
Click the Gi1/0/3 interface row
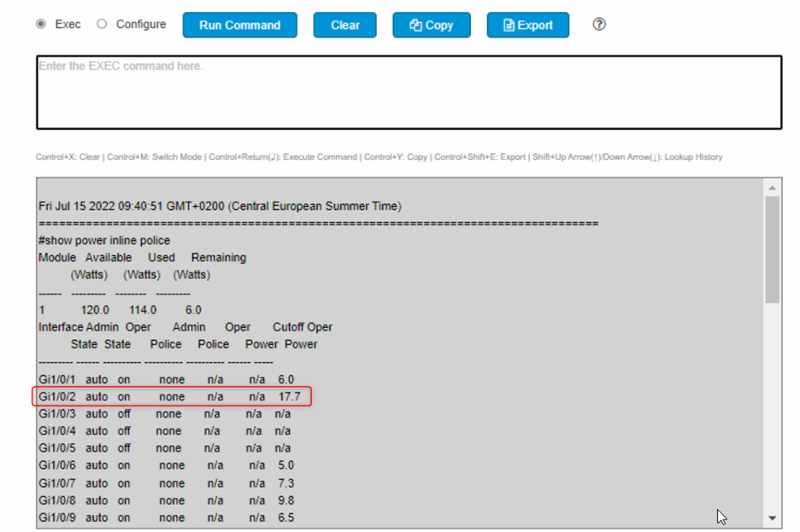[x=164, y=414]
